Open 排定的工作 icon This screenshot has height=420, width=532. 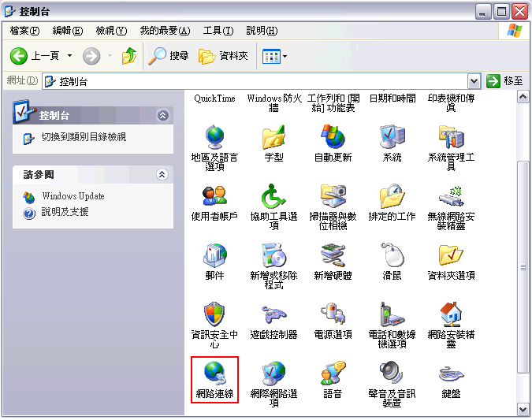(392, 196)
